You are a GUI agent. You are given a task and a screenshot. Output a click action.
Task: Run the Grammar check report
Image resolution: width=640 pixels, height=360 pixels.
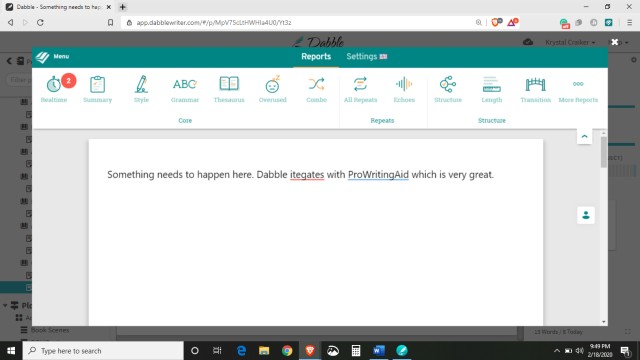(185, 89)
